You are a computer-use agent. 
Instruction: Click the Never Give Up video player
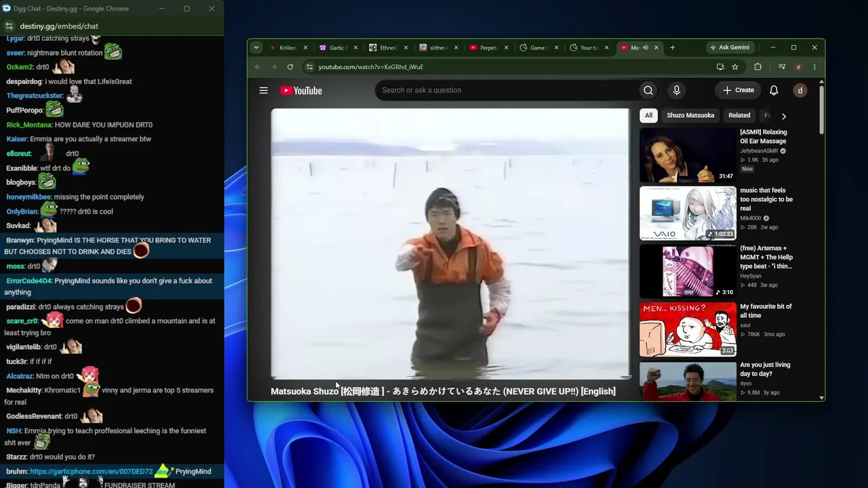450,243
